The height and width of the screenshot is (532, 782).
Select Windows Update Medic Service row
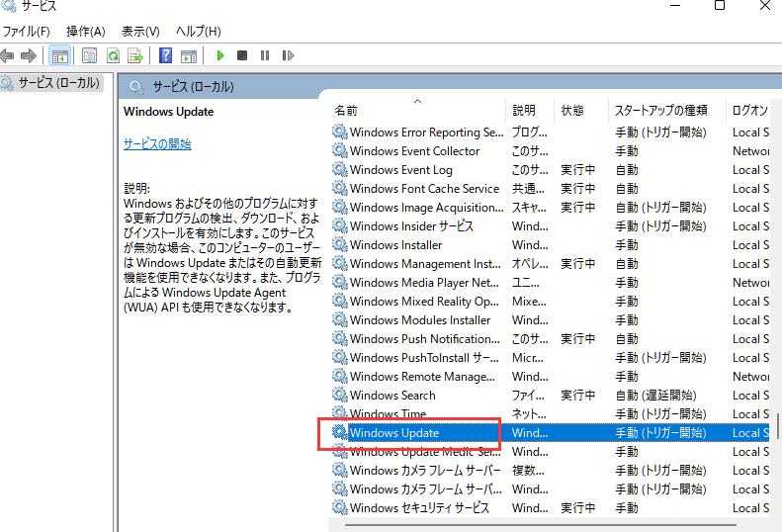pyautogui.click(x=550, y=452)
